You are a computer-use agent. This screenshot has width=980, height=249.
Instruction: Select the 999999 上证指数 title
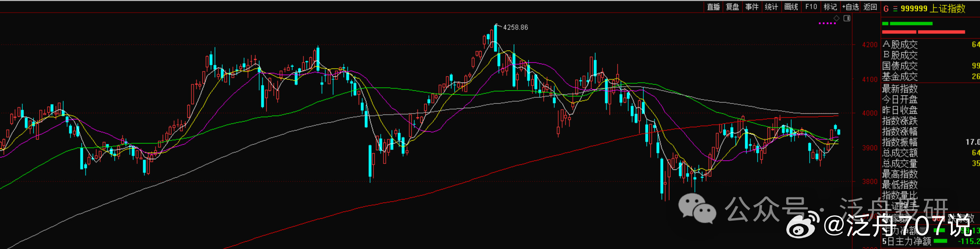coord(933,8)
